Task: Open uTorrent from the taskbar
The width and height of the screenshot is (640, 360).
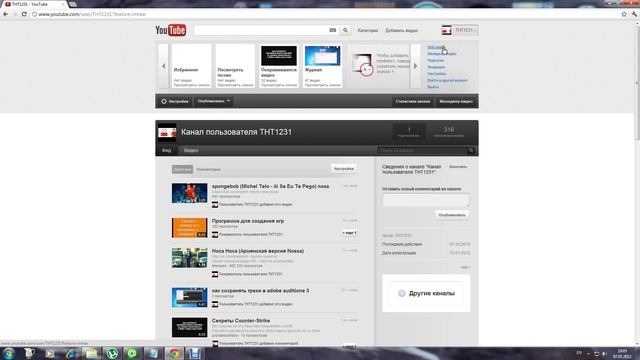Action: coord(112,353)
